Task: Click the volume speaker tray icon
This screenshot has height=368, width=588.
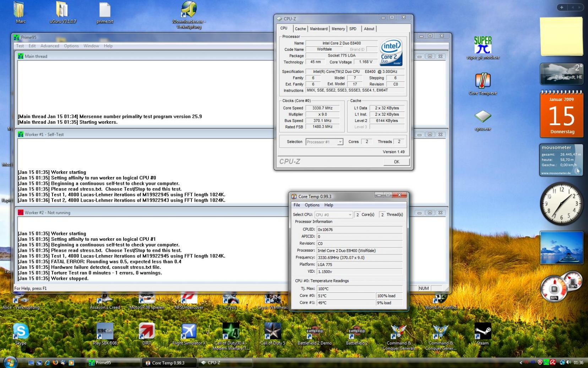Action: click(x=569, y=362)
